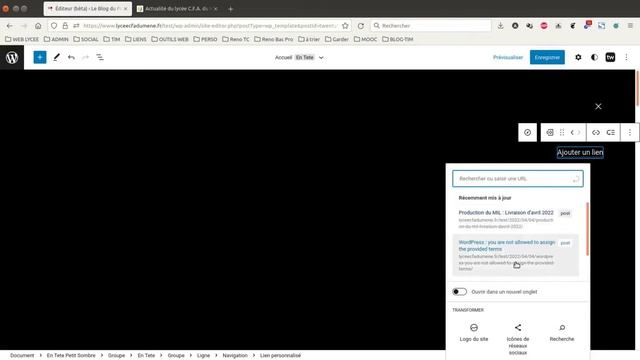Open the MOOC bookmarks folder

point(365,39)
